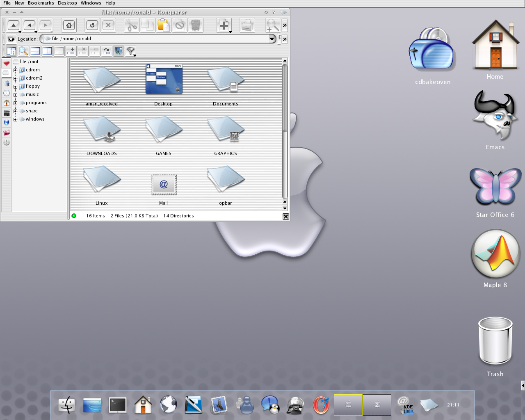Open the History clock panel in sidebar
525x420 pixels.
pyautogui.click(x=7, y=93)
